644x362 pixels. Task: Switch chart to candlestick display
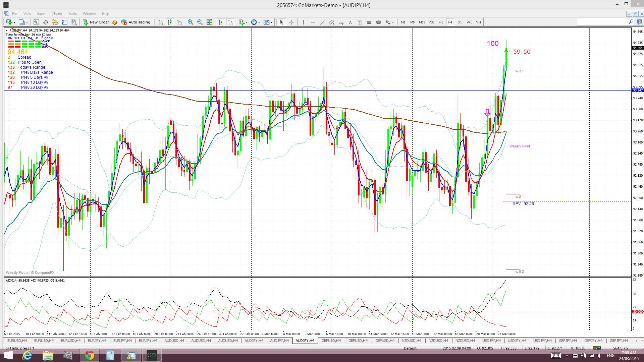click(x=170, y=22)
